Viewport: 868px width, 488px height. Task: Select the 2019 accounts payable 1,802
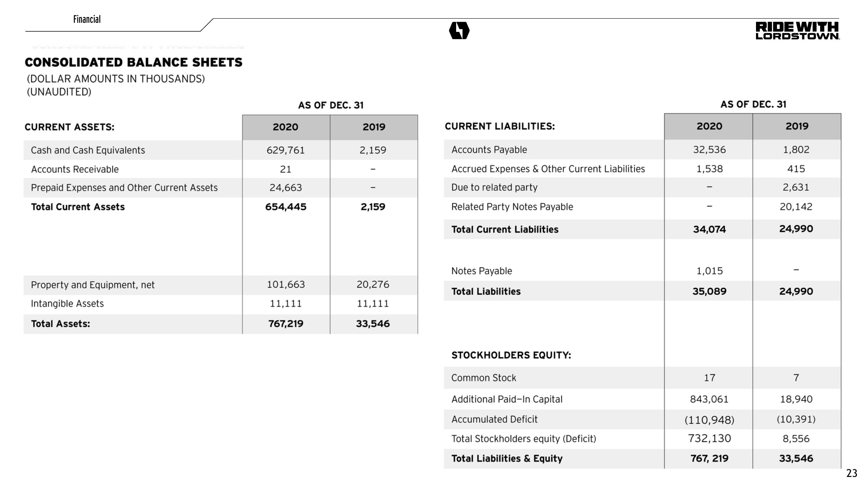796,150
